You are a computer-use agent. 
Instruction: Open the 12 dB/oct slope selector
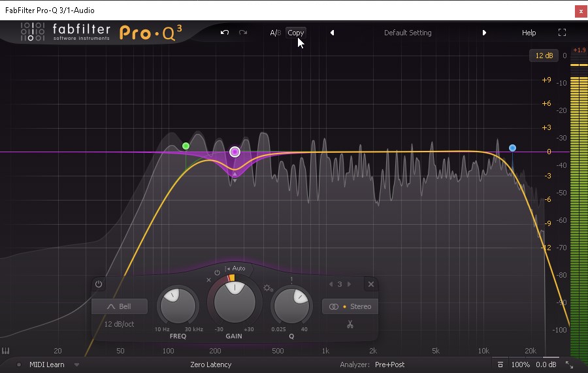pyautogui.click(x=120, y=324)
